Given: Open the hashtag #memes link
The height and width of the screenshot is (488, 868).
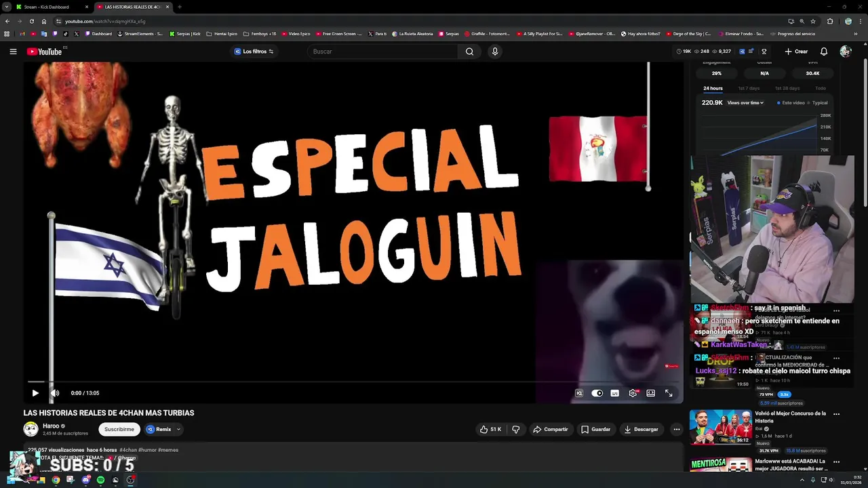Looking at the screenshot, I should [x=168, y=450].
